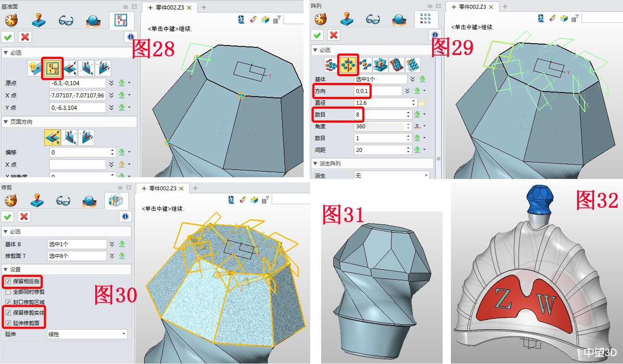This screenshot has width=623, height=364.
Task: Open new tab with plus beside 零件002.Z3 in 阵列 window
Action: click(505, 7)
